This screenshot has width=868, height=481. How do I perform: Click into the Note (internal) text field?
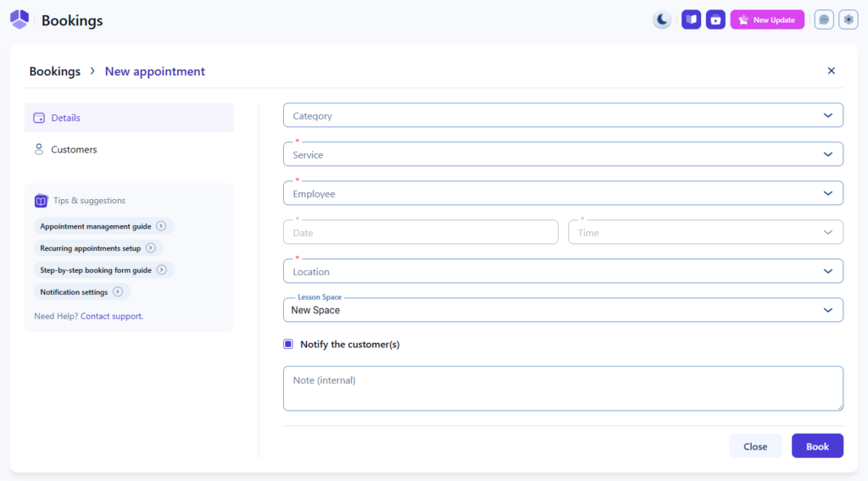[563, 389]
